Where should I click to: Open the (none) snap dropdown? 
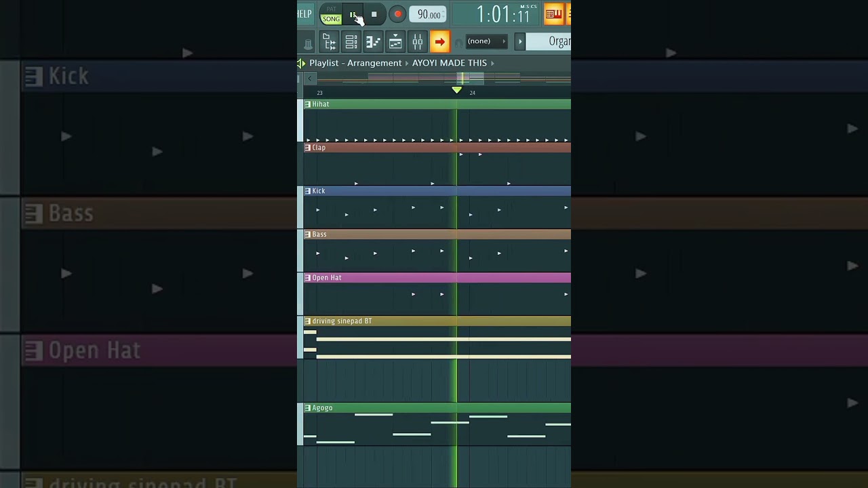(x=487, y=41)
